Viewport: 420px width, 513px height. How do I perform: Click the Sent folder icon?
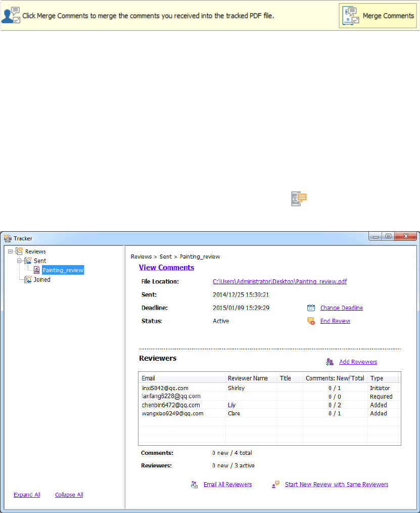pyautogui.click(x=28, y=261)
